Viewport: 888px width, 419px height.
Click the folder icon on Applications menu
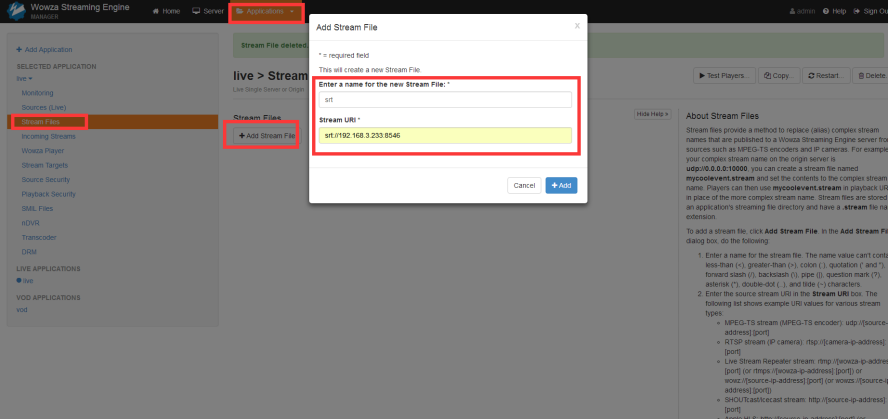click(x=240, y=11)
